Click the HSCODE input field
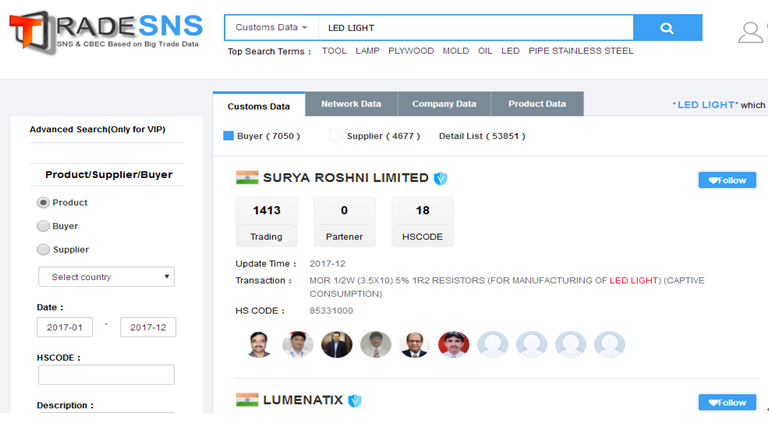 pos(106,375)
